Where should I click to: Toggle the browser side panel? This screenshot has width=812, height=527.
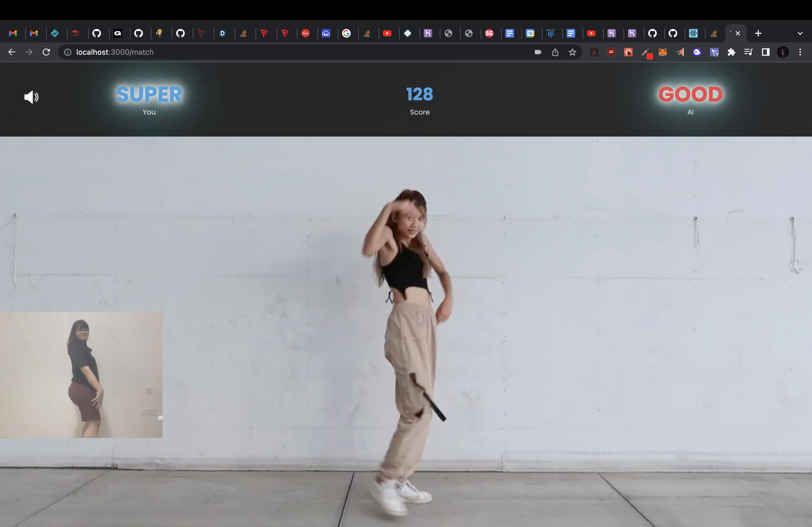[x=766, y=52]
